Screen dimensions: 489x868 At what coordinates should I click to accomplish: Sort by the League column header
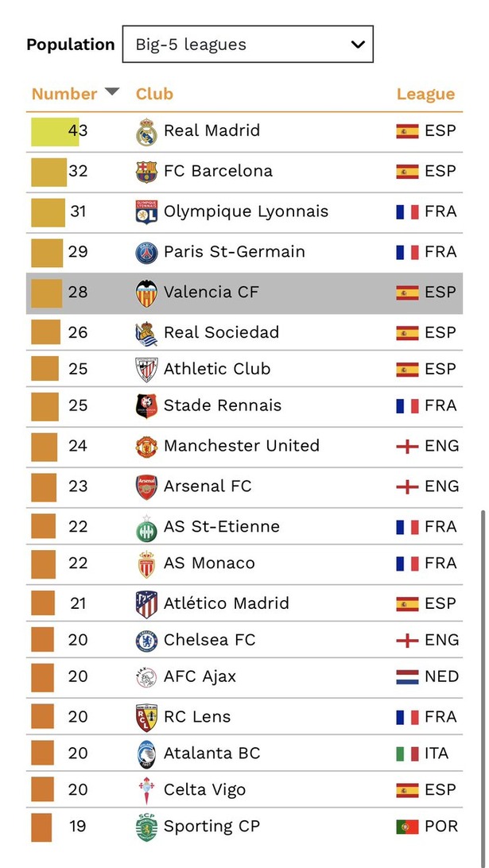425,94
